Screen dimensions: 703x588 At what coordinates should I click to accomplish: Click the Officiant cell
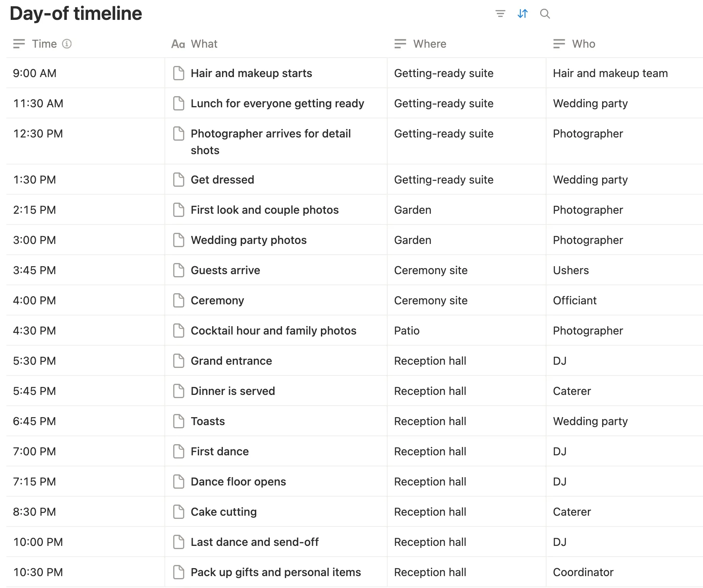click(x=624, y=300)
